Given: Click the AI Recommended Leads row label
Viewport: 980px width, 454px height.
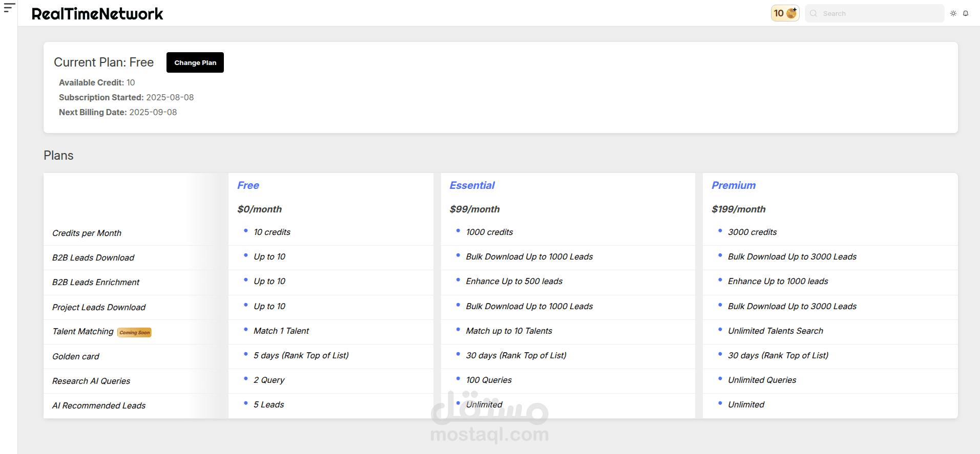Looking at the screenshot, I should coord(99,405).
